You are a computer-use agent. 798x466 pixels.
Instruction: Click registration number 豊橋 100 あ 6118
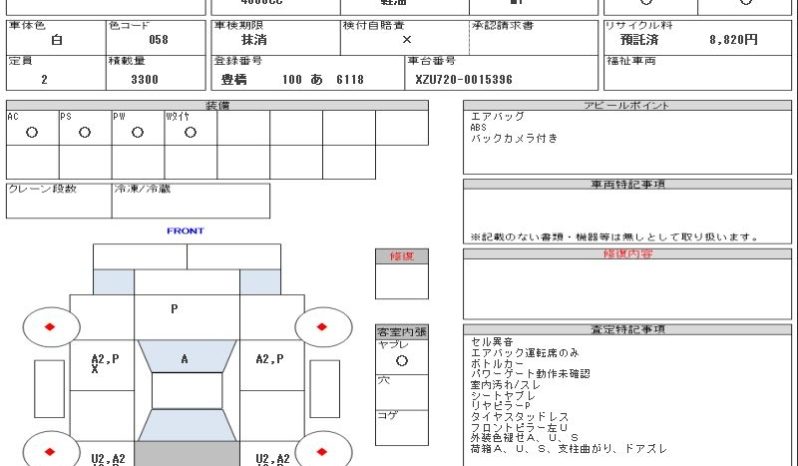(x=292, y=79)
